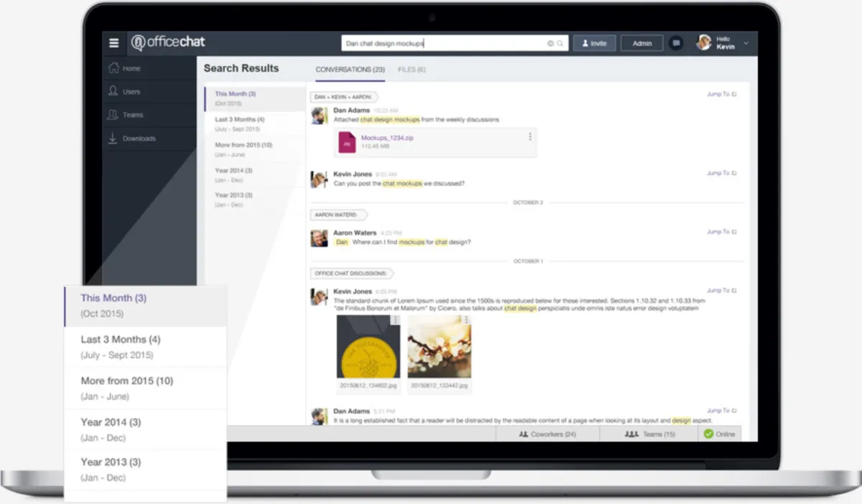
Task: Click Jump To beside Kevin Jones' Lorem Ipsum message
Action: click(721, 291)
